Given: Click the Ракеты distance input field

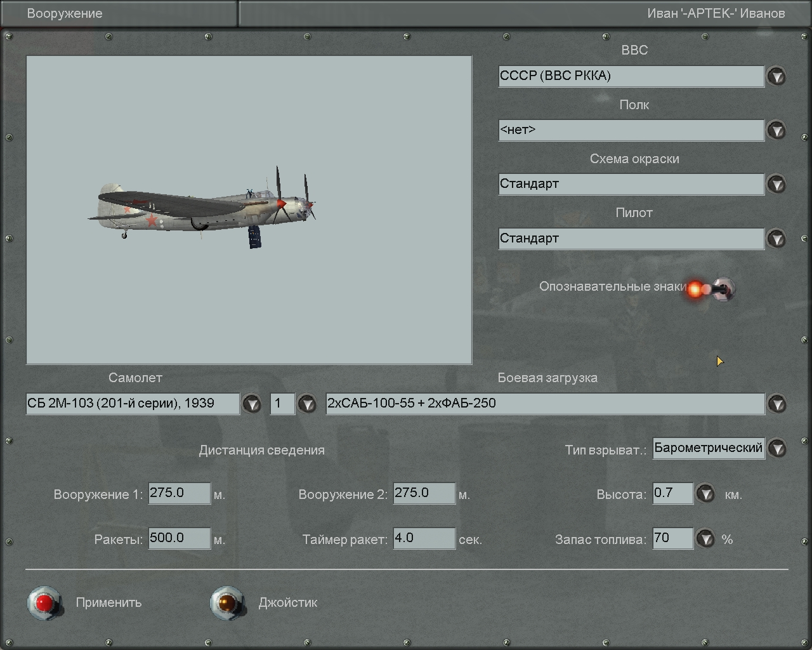Looking at the screenshot, I should pyautogui.click(x=179, y=538).
